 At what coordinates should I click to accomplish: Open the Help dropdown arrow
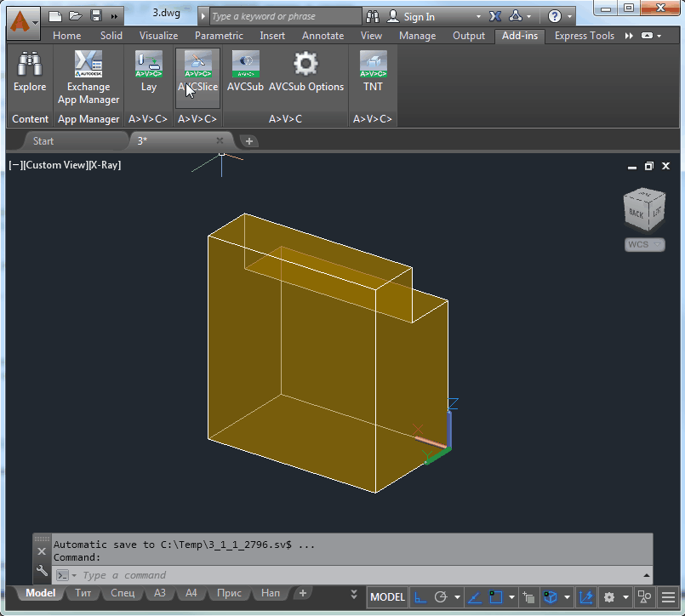pyautogui.click(x=569, y=16)
